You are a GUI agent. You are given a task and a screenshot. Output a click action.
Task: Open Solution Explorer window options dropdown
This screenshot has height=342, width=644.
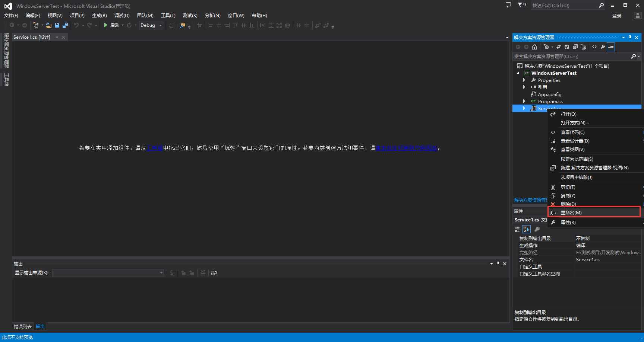point(623,37)
